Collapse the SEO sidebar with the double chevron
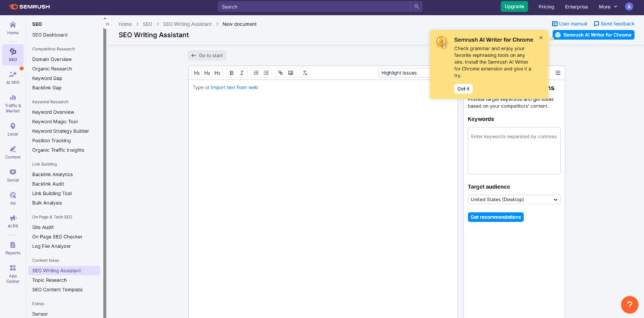Viewport: 644px width, 318px height. click(x=108, y=24)
